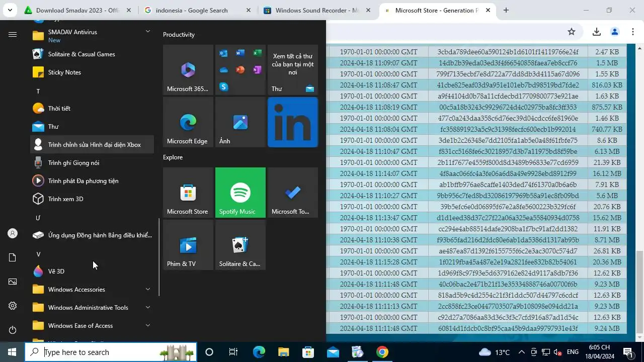Click the taskbar search box

[x=111, y=352]
